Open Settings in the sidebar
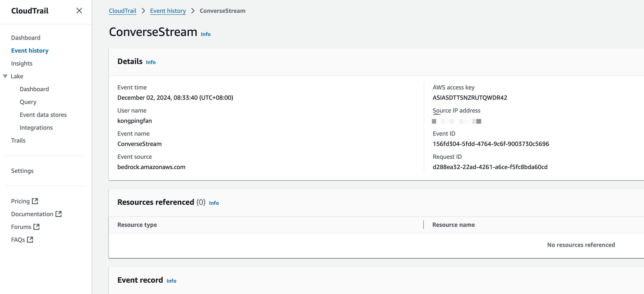Screen dimensions: 644x294 coord(22,171)
